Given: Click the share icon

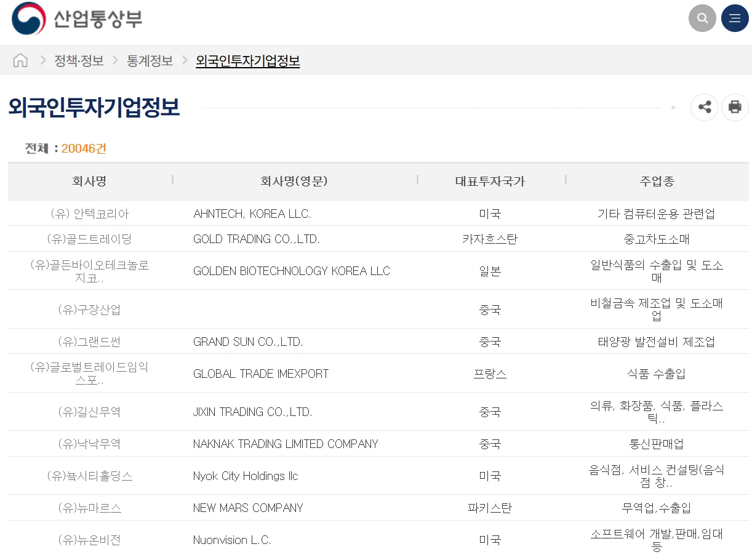Looking at the screenshot, I should coord(705,107).
